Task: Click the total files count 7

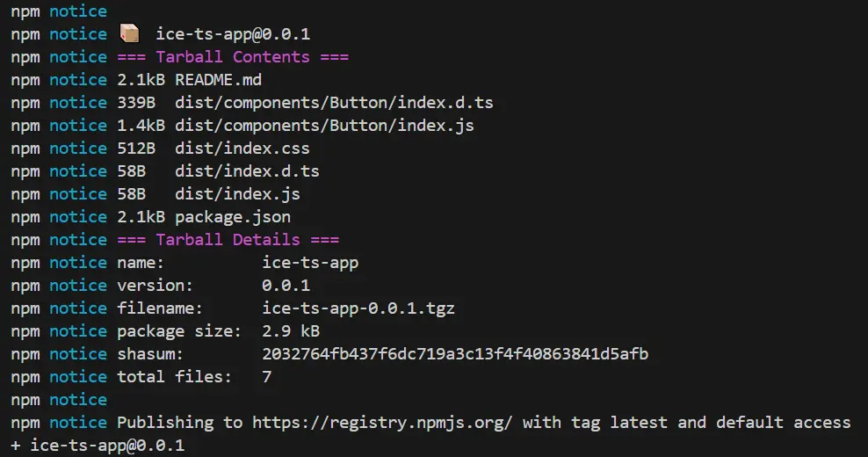Action: click(267, 377)
